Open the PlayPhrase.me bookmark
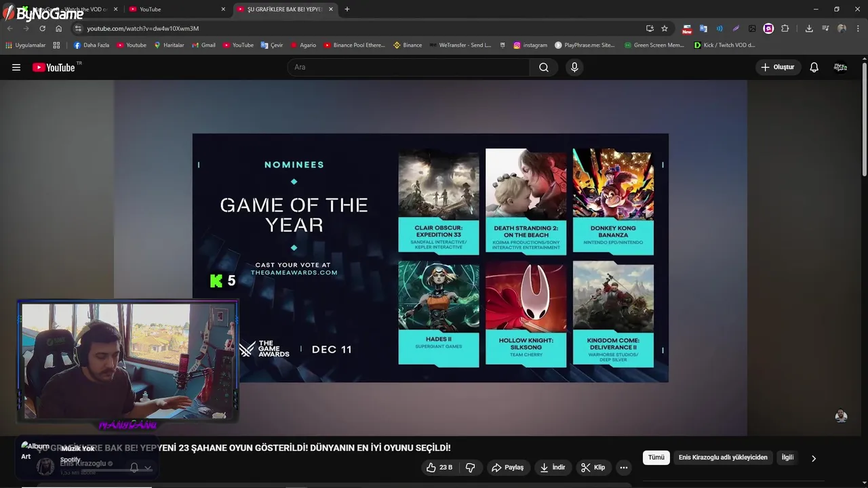 (x=585, y=45)
